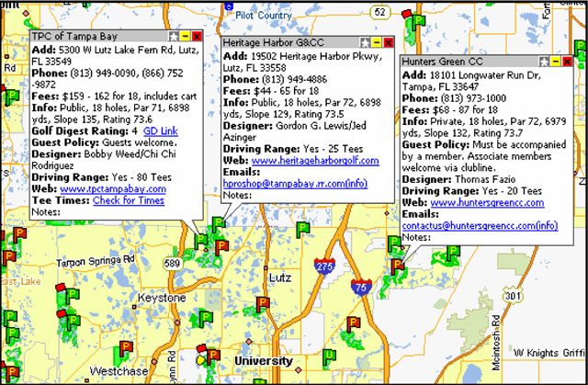Click the star icon on Hunters Green CC popup

(x=544, y=62)
